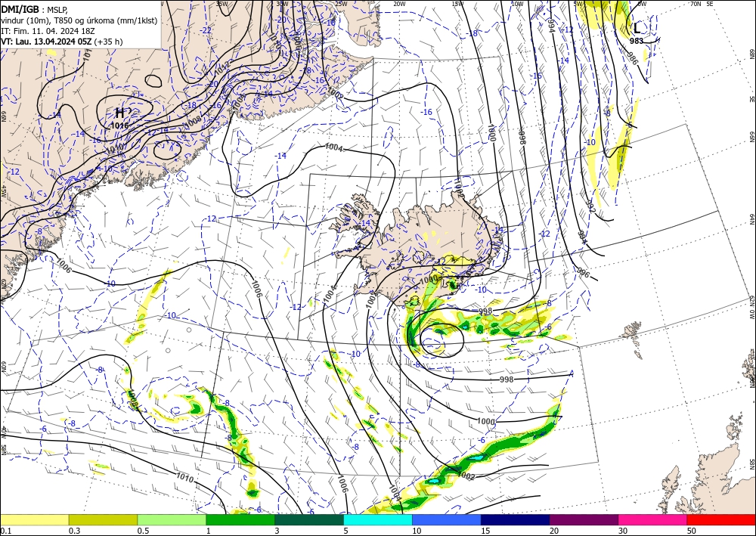Click the purple 20 mm legend swatch
Viewport: 756px width, 536px height.
click(584, 519)
